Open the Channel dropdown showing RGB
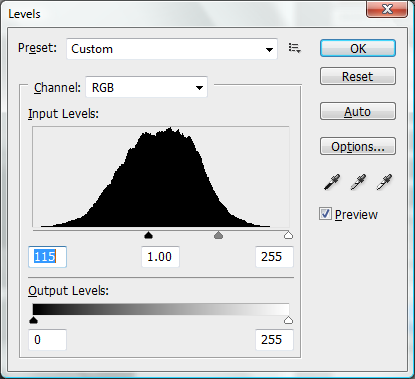415x379 pixels. tap(147, 87)
